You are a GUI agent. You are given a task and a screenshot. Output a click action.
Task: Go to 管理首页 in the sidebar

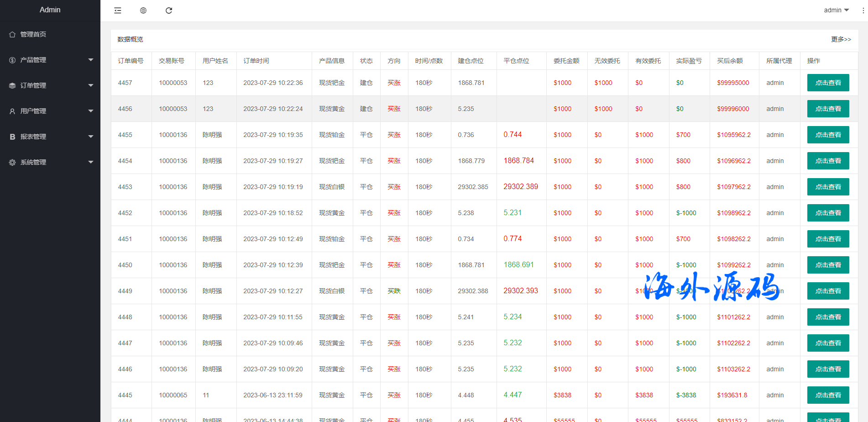[x=33, y=34]
